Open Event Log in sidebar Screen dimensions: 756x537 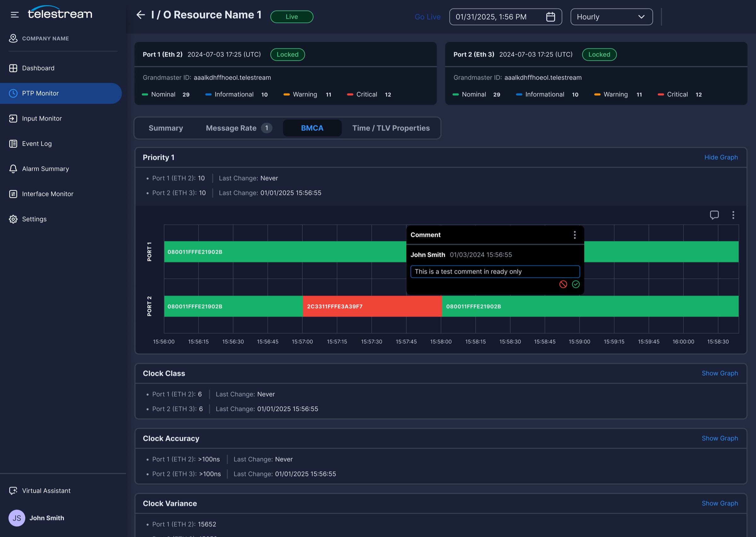(37, 144)
